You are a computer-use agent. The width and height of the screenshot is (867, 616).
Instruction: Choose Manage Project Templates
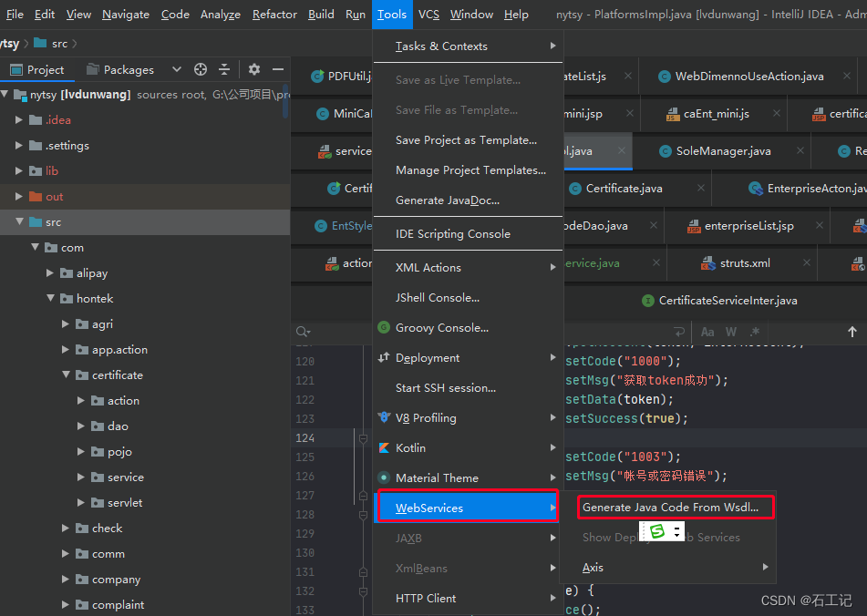coord(469,170)
